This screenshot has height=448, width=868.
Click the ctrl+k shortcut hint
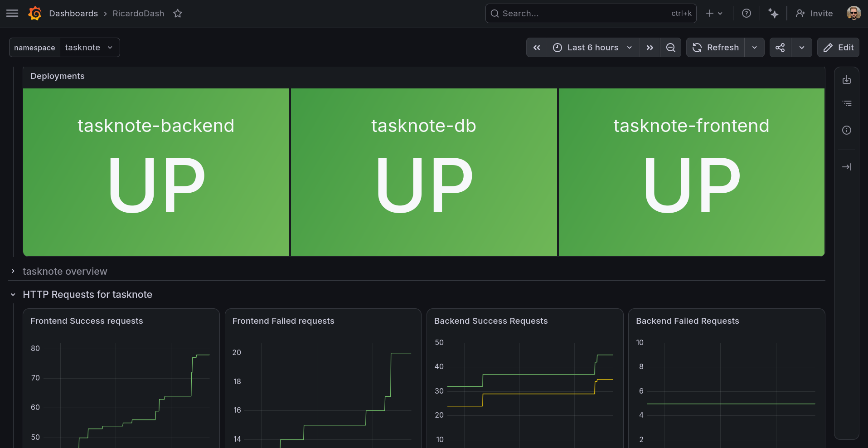click(x=681, y=14)
